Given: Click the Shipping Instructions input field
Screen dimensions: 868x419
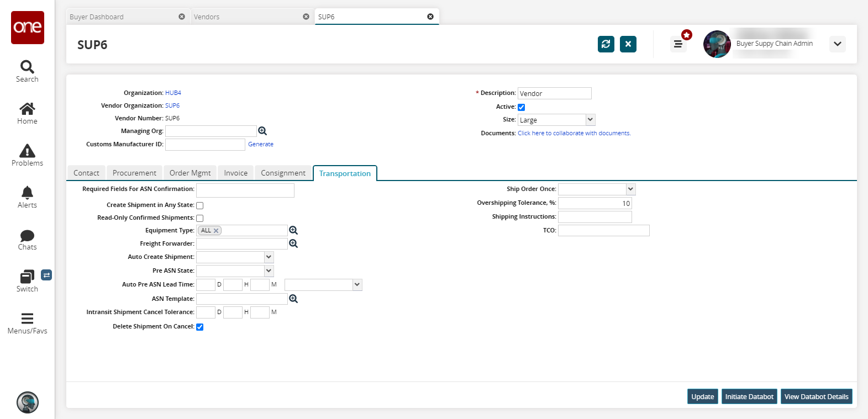Looking at the screenshot, I should 595,217.
